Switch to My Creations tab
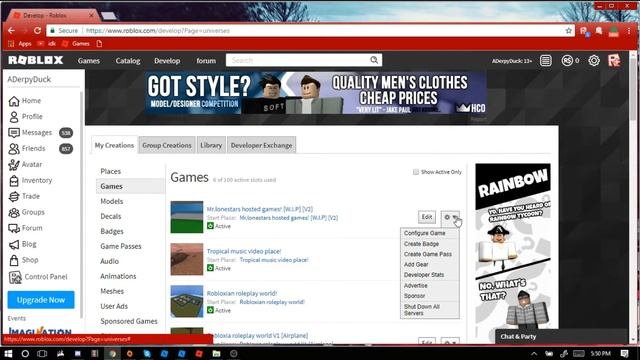 (x=114, y=145)
